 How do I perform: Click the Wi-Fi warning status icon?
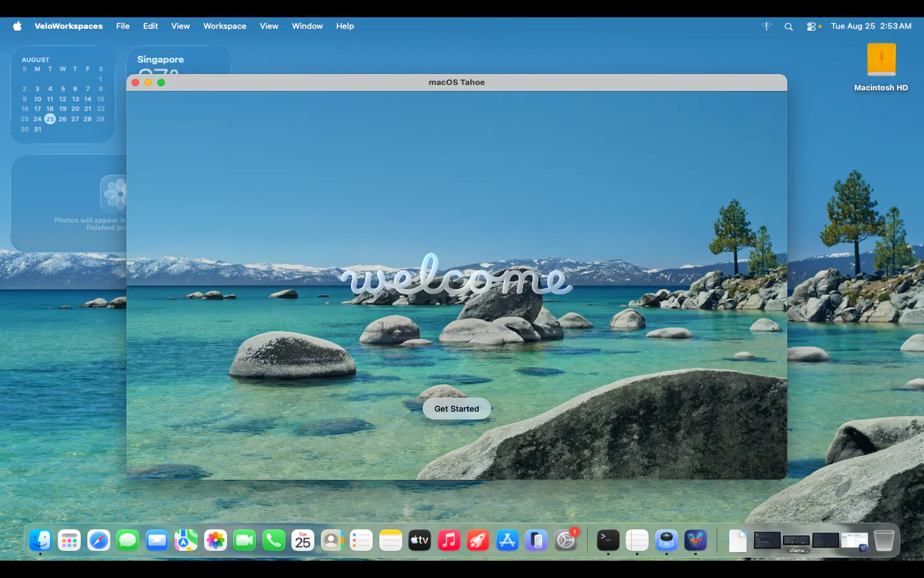coord(766,26)
